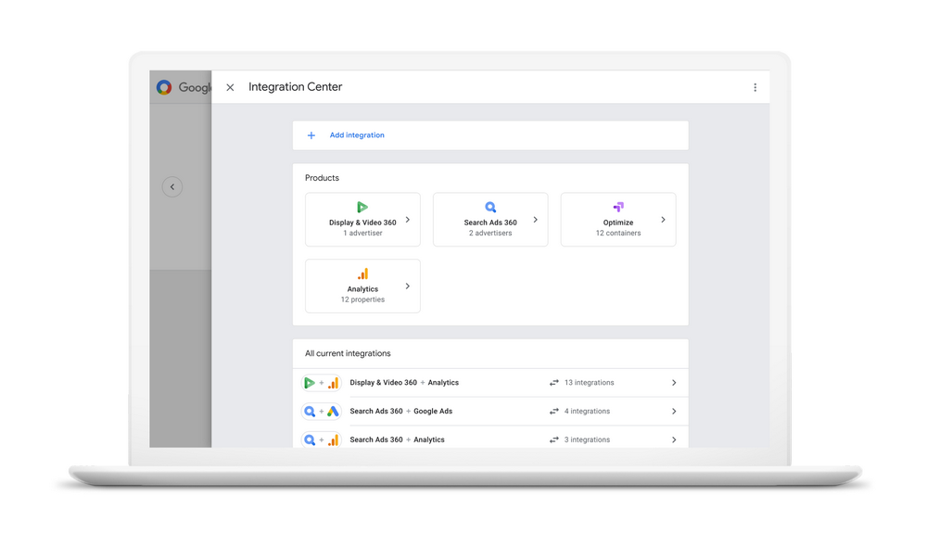
Task: Click the Google Ads icon in integrations list
Action: [333, 412]
